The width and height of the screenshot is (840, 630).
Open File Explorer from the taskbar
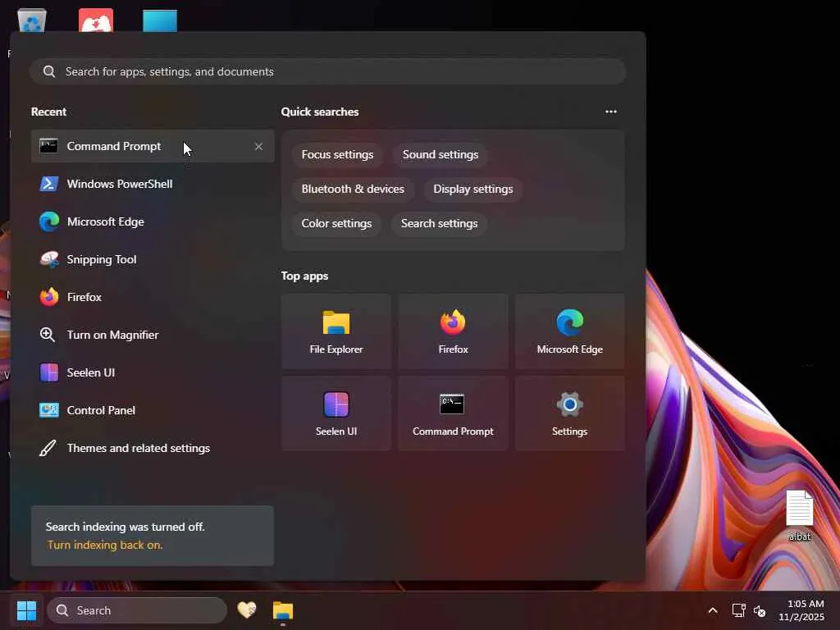[283, 610]
